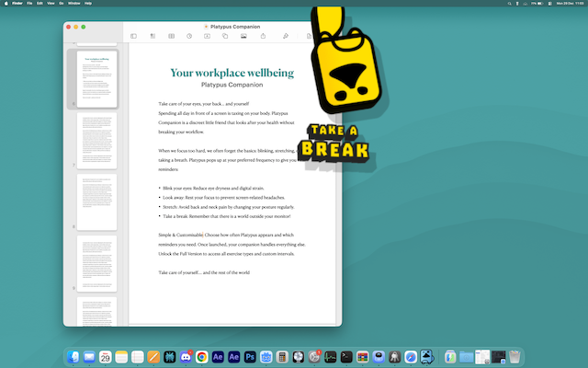
Task: Open the File menu in menu bar
Action: point(28,4)
